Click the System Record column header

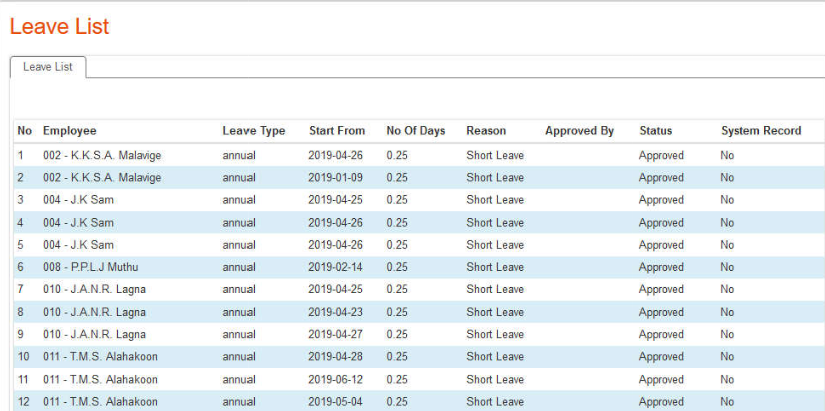tap(760, 131)
